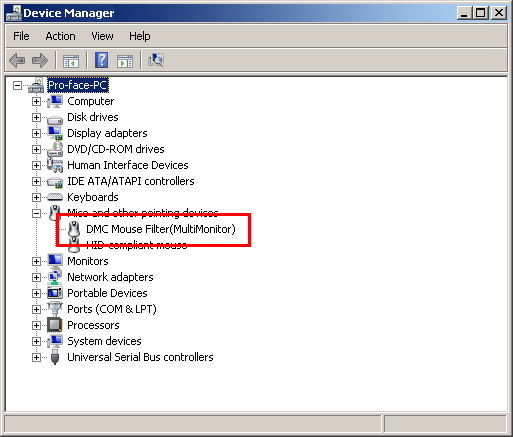Image resolution: width=513 pixels, height=437 pixels.
Task: Select the Human Interface Devices category
Action: point(128,165)
